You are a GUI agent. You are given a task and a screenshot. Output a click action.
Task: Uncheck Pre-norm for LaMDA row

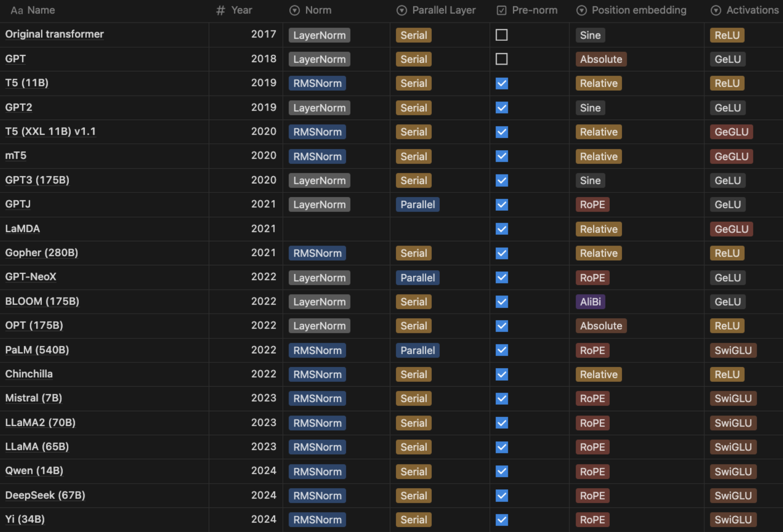tap(502, 229)
